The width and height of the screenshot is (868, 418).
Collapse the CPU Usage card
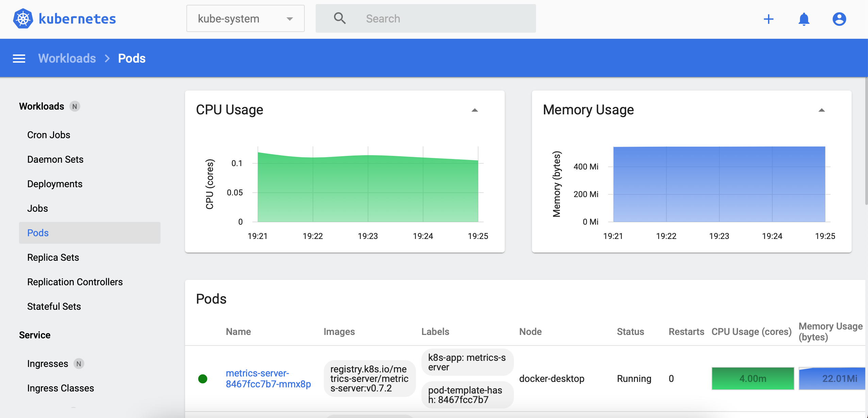click(x=475, y=110)
